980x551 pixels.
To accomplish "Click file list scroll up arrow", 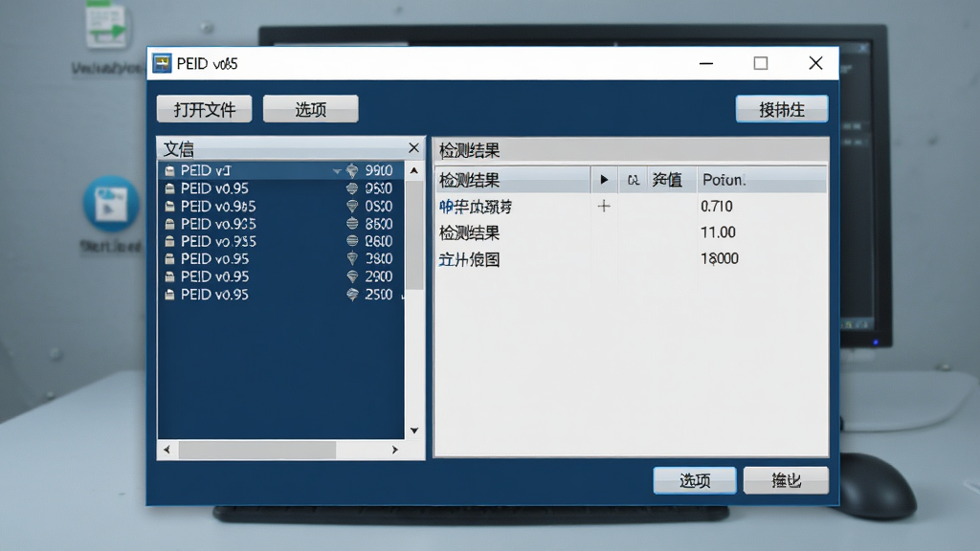I will pos(413,170).
